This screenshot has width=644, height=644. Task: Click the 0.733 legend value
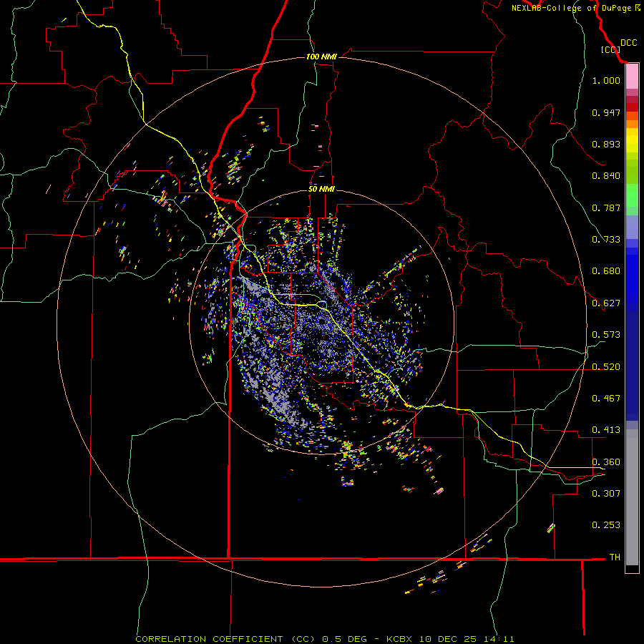[606, 240]
